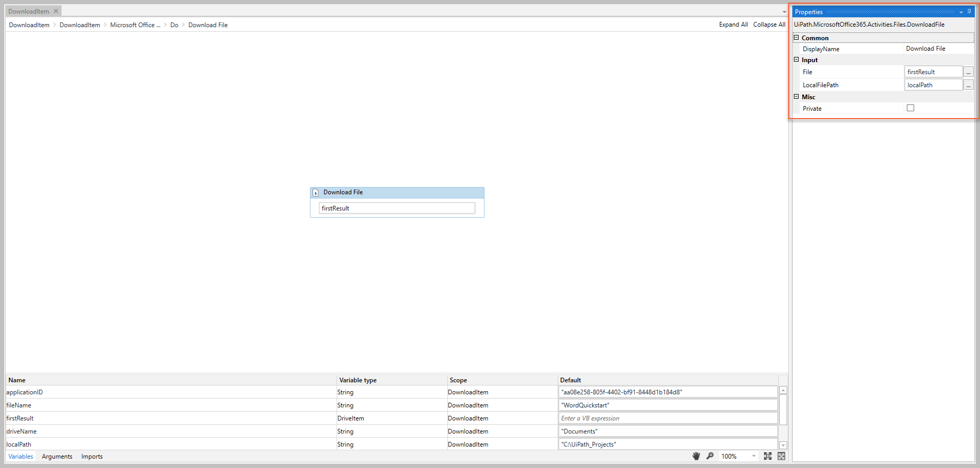This screenshot has height=468, width=980.
Task: Click the Enter a VB expression field
Action: tap(668, 418)
